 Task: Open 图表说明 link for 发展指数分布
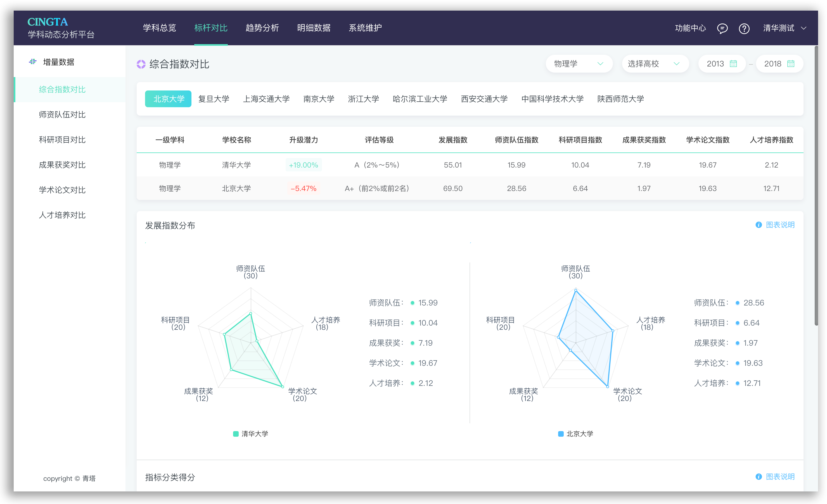pyautogui.click(x=780, y=225)
